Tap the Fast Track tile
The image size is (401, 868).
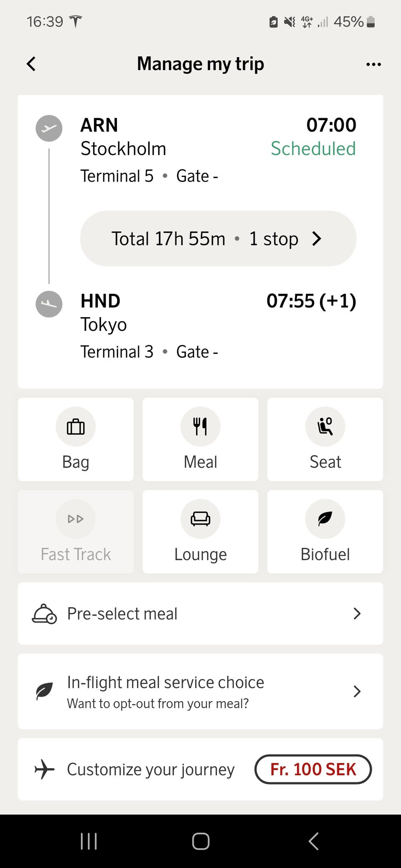(76, 531)
